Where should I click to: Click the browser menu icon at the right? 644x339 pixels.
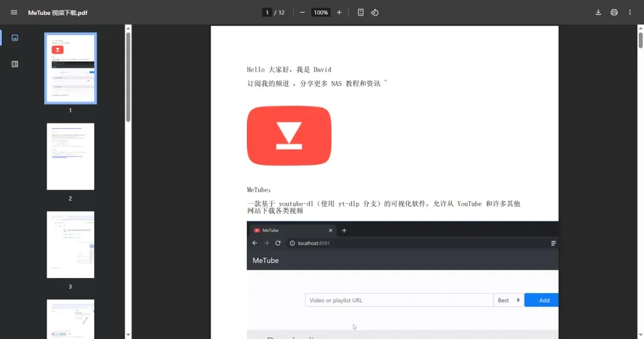click(553, 244)
